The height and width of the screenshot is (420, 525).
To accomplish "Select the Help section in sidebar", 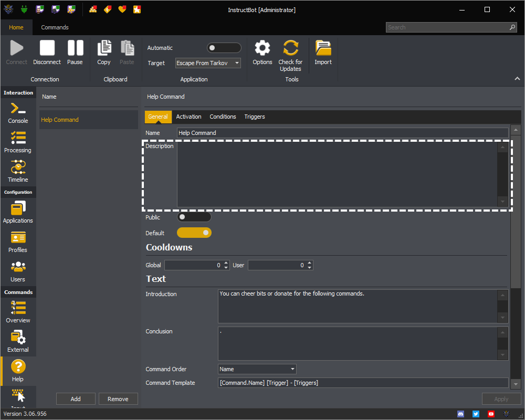I will click(x=18, y=371).
